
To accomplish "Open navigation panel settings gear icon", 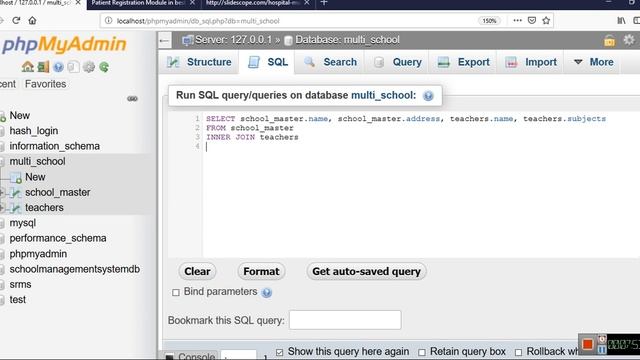I will pyautogui.click(x=89, y=67).
